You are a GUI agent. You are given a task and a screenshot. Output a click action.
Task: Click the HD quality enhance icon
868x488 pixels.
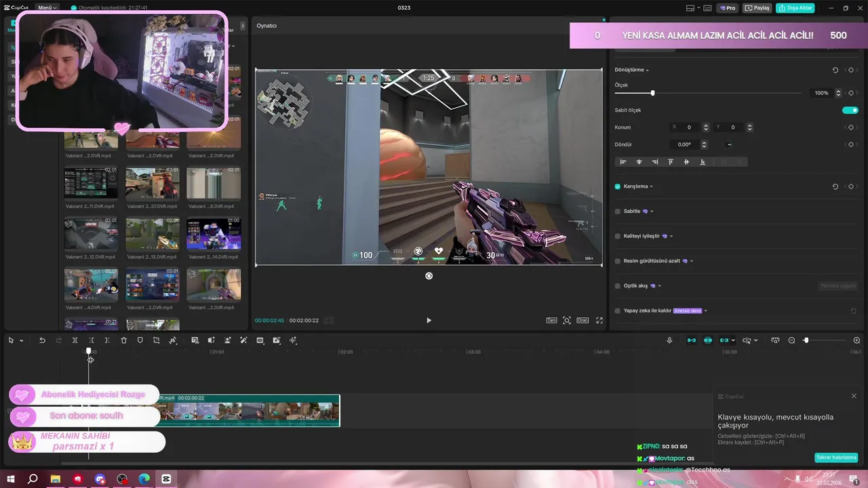(260, 340)
